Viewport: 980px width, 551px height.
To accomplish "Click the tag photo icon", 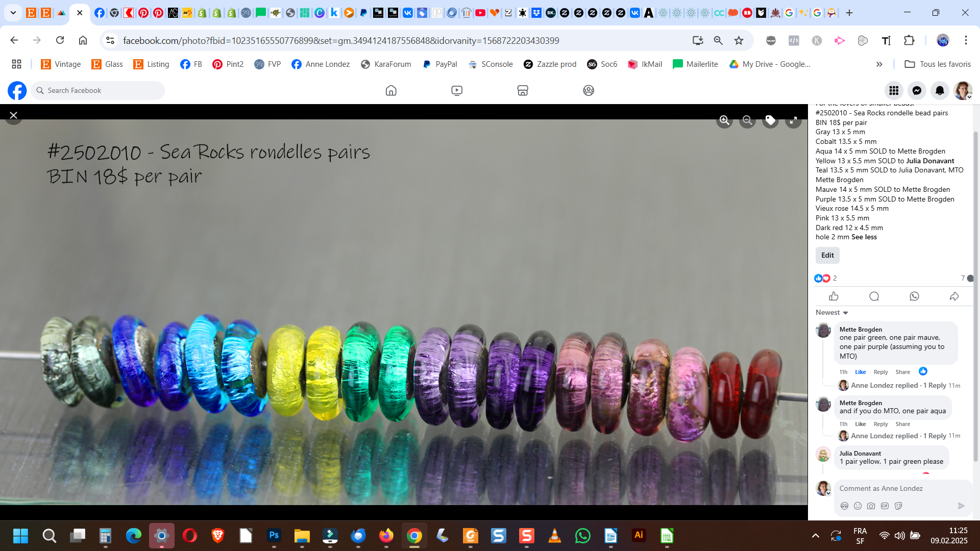I will coord(770,120).
